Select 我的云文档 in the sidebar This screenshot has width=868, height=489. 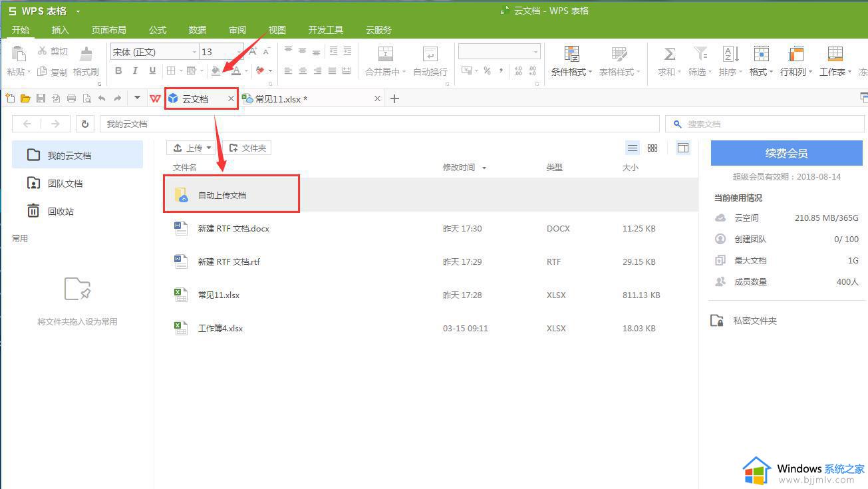click(77, 155)
